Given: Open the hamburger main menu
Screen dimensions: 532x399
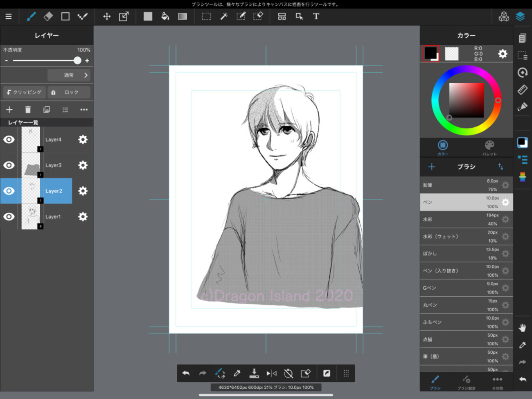Looking at the screenshot, I should tap(9, 16).
